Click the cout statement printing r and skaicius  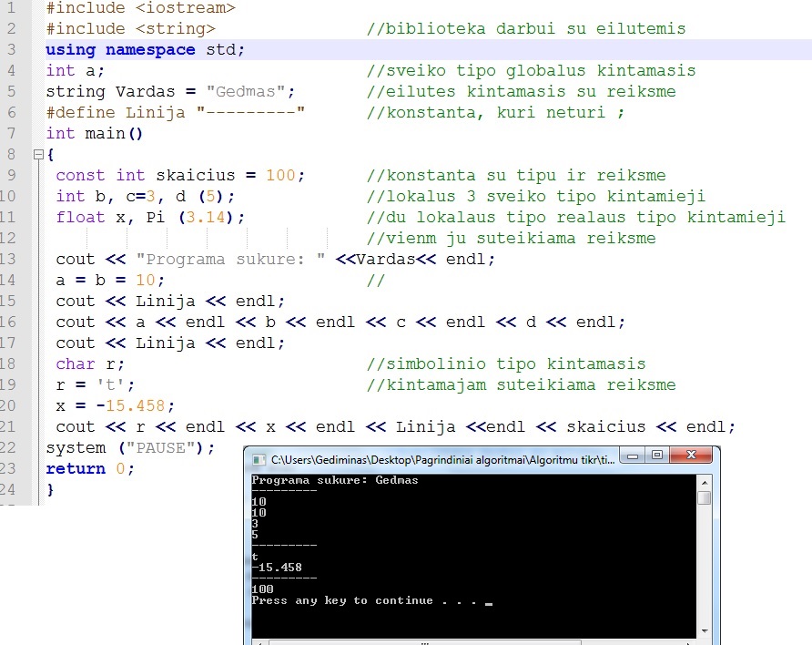click(x=396, y=427)
